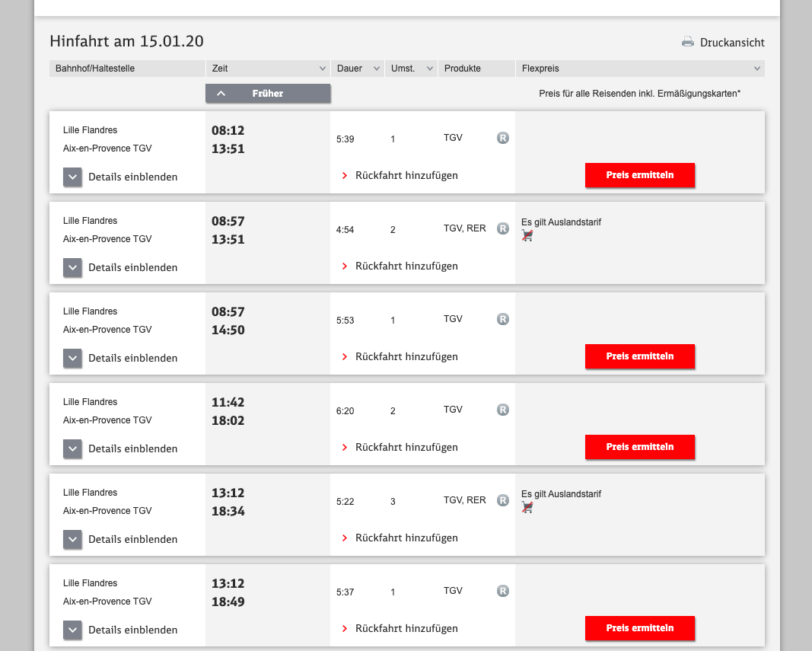The image size is (812, 651).
Task: Sort by Umst. column header
Action: [411, 69]
